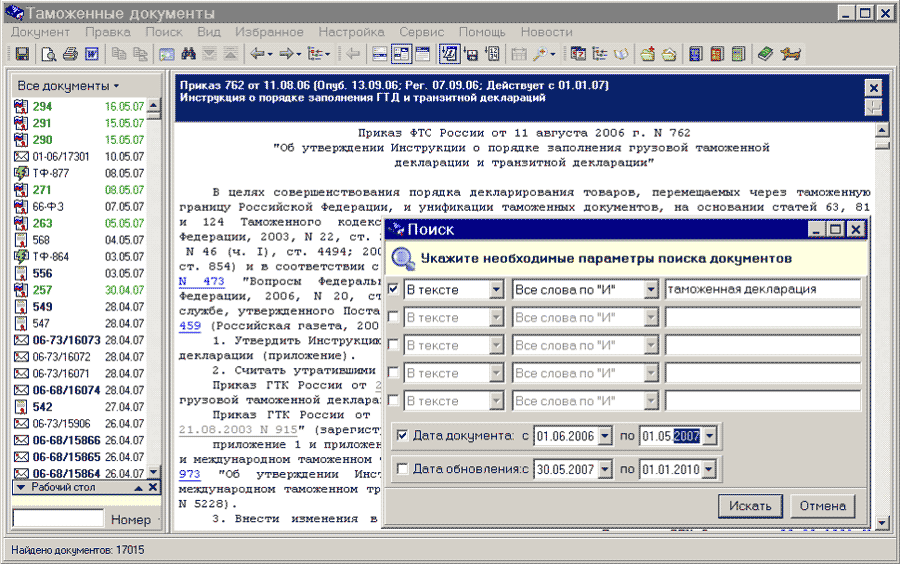Click the green money book icon
Screen dimensions: 900x564
765,54
